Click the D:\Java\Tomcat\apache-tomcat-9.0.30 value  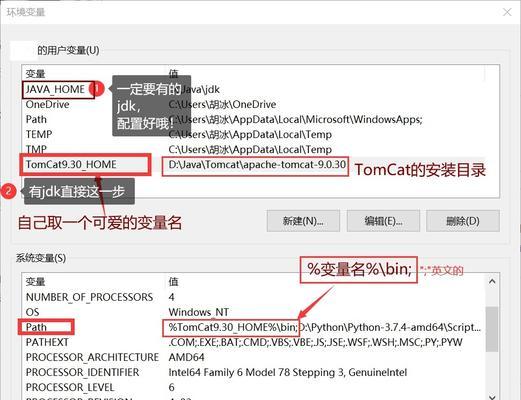(x=257, y=165)
